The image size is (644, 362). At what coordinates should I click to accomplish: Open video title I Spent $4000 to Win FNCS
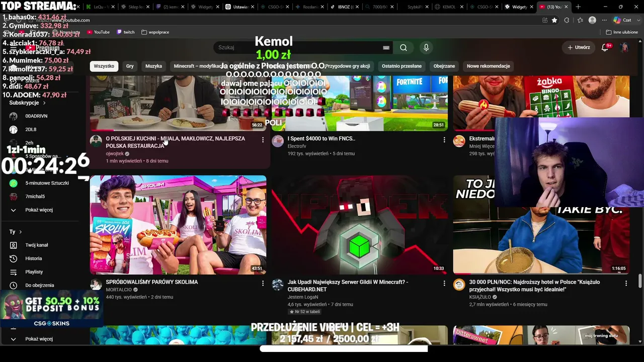[321, 139]
